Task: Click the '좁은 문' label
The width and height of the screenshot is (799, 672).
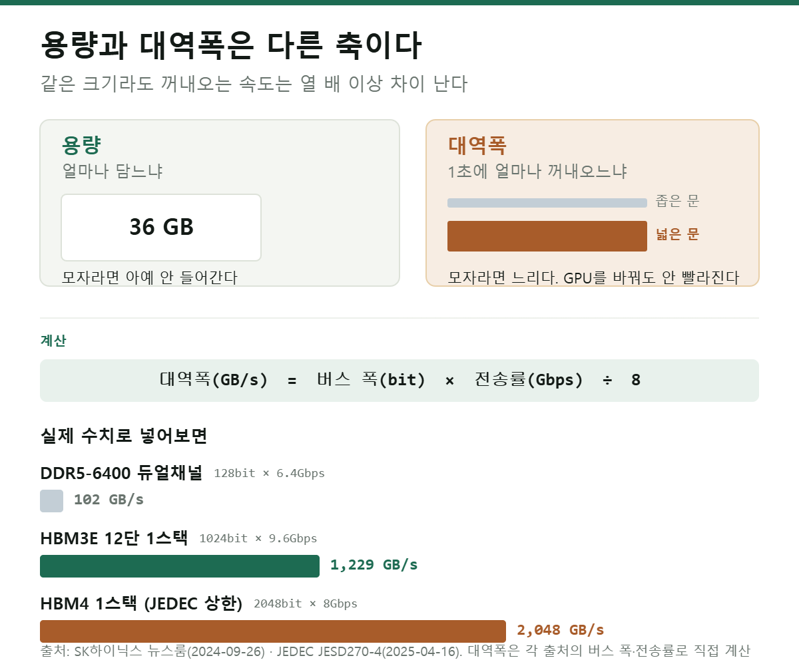Action: click(x=677, y=202)
